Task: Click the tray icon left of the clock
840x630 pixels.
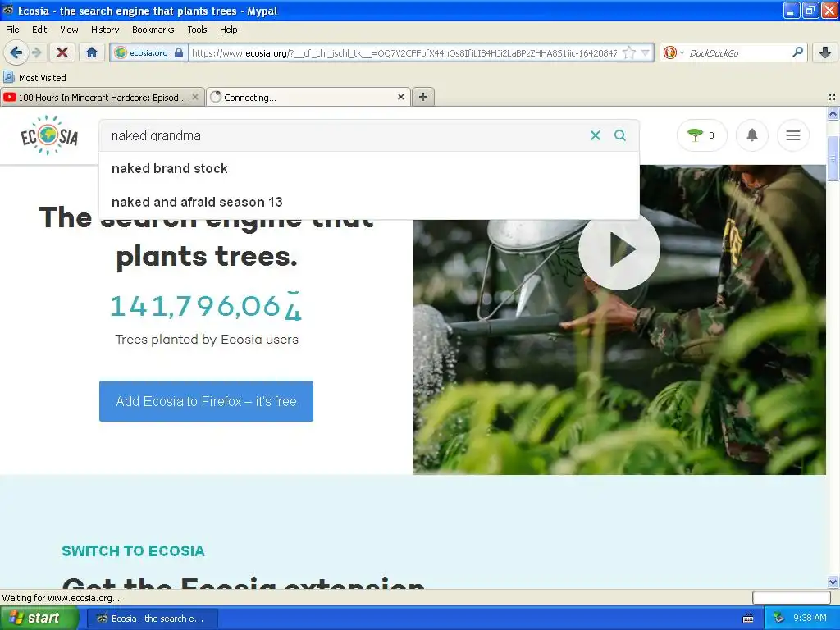Action: coord(779,619)
